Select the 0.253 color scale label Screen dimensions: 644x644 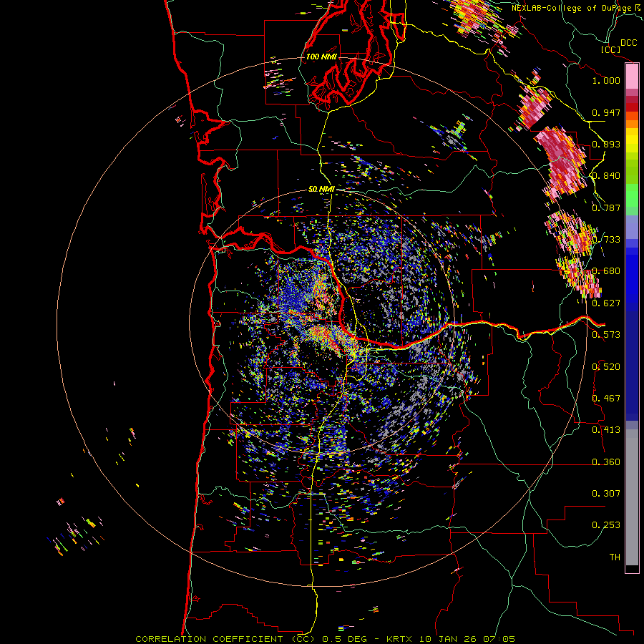[x=606, y=525]
